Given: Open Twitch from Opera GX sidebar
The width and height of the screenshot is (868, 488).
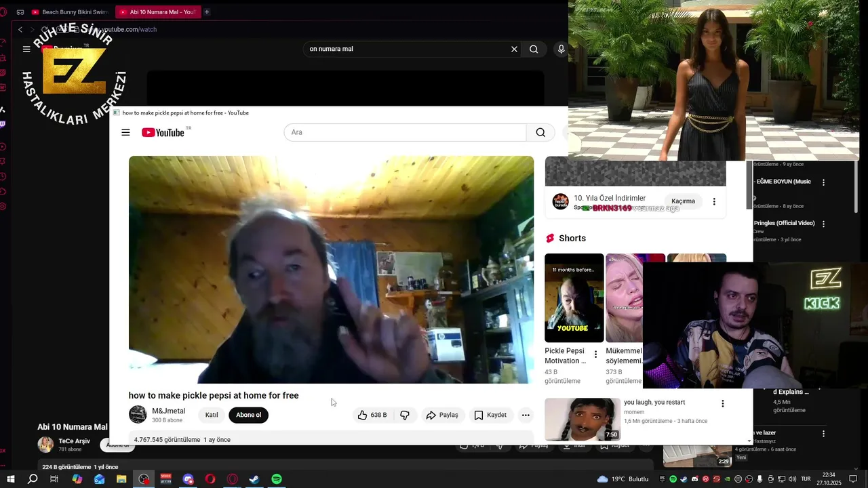Looking at the screenshot, I should point(3,124).
